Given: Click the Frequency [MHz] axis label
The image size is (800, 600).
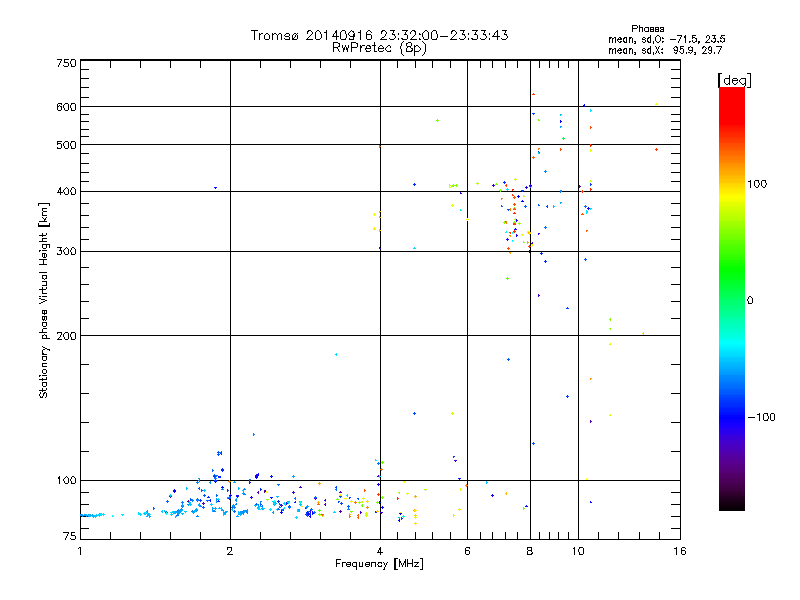Looking at the screenshot, I should pos(379,565).
